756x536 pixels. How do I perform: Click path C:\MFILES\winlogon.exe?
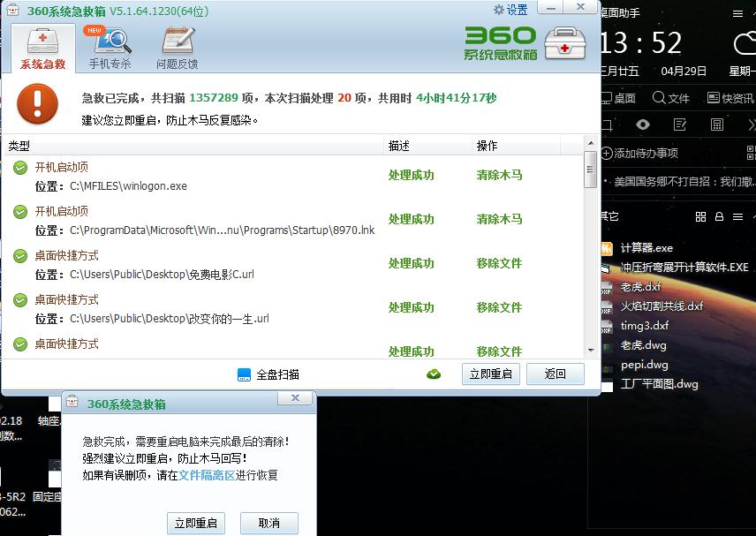pyautogui.click(x=128, y=186)
